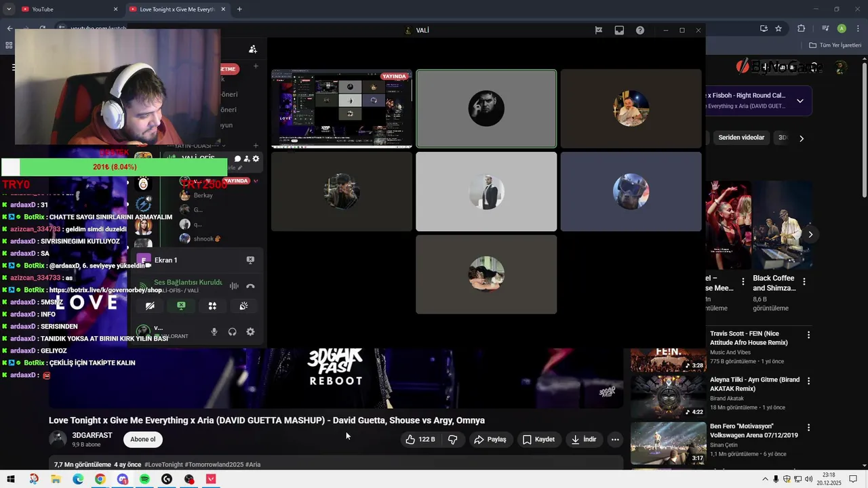Open options for Aleyna Tilki Ayrı Gitme
This screenshot has width=868, height=488.
click(x=808, y=381)
